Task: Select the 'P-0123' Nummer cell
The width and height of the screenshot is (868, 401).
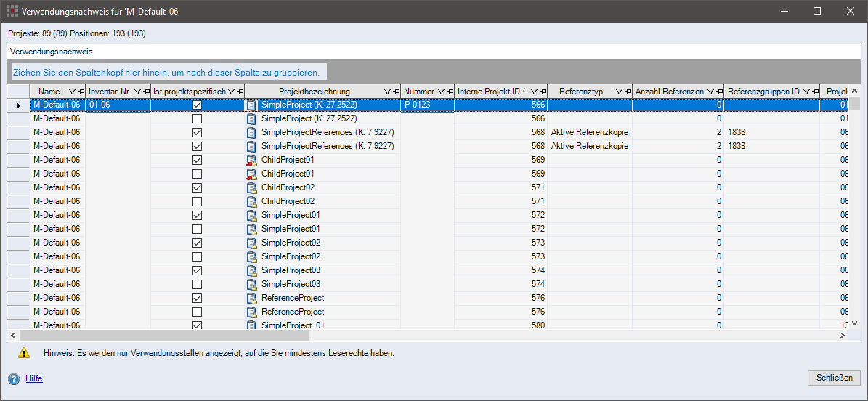Action: pyautogui.click(x=427, y=105)
